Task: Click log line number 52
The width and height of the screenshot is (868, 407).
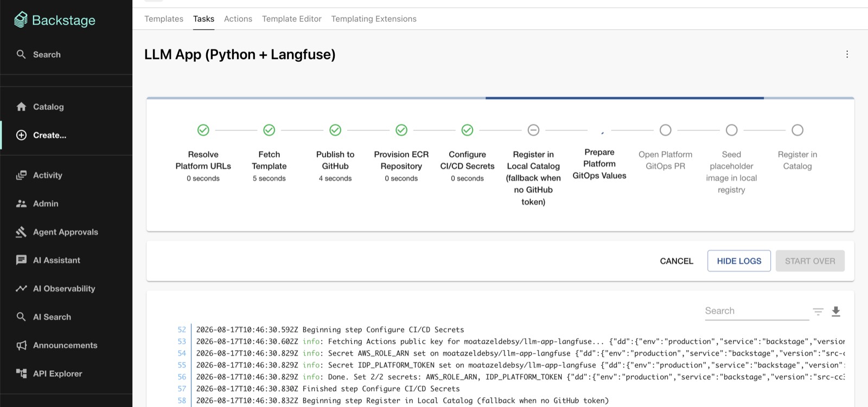Action: click(182, 329)
